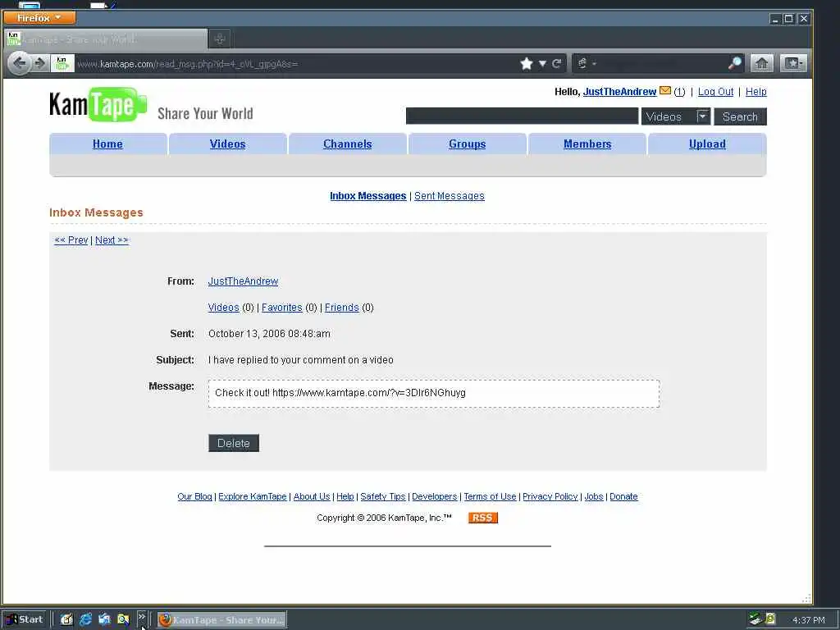Go to the next message with Next >>
This screenshot has height=630, width=840.
(x=112, y=240)
